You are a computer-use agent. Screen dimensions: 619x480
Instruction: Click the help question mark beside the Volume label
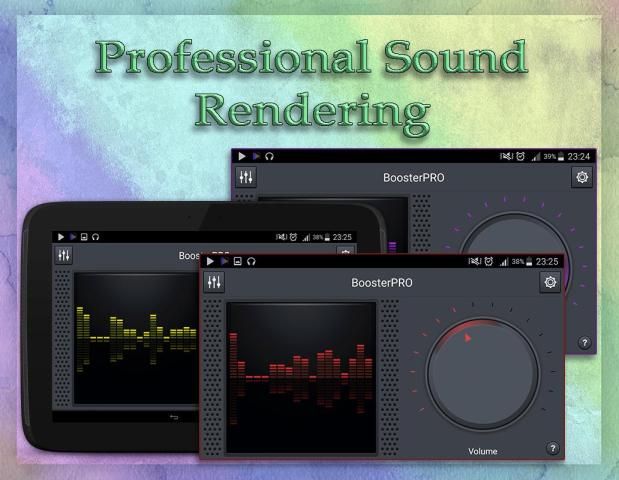coord(551,449)
